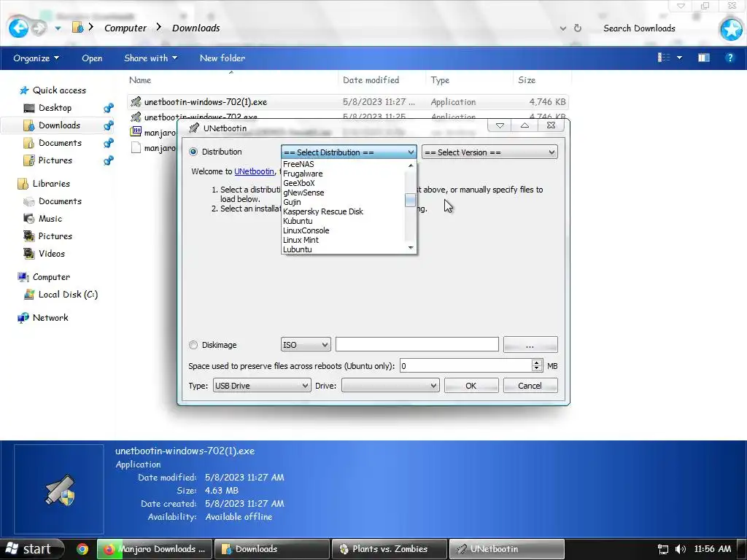Select Network icon in navigation pane

23,318
